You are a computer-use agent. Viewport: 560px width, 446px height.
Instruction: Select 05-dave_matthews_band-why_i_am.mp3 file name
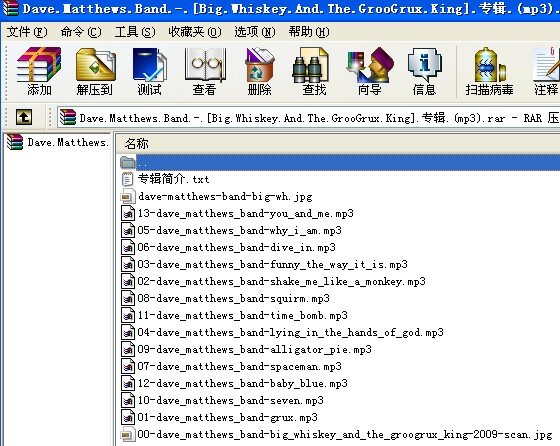tap(239, 230)
